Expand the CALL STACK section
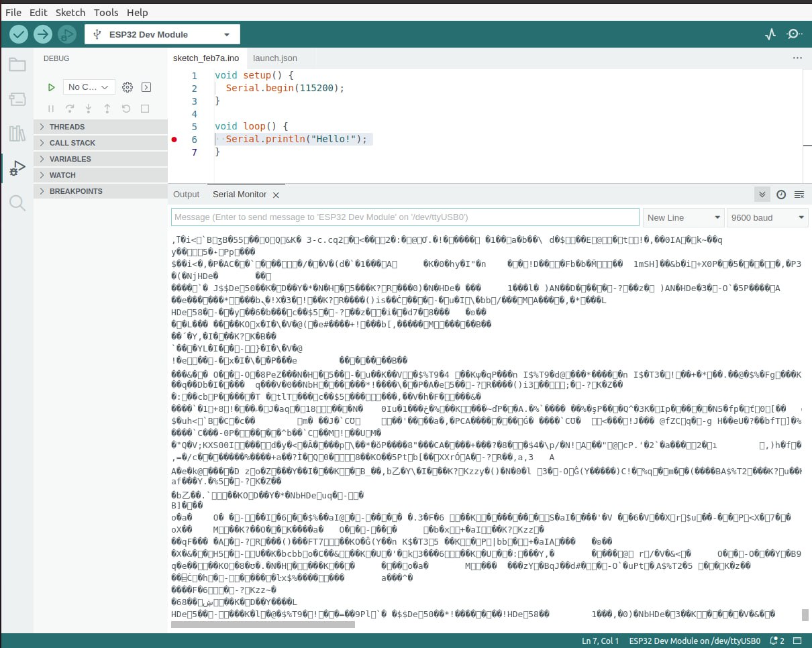This screenshot has width=812, height=648. (101, 143)
